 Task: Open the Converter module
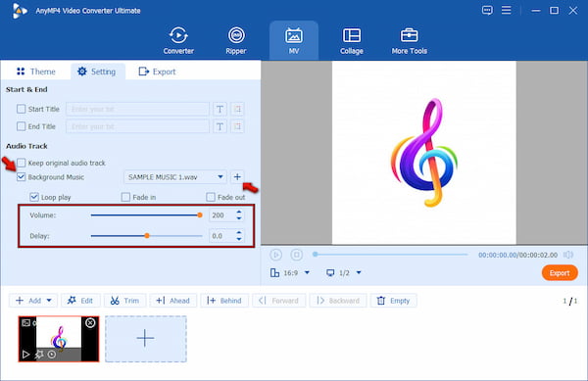pyautogui.click(x=178, y=40)
